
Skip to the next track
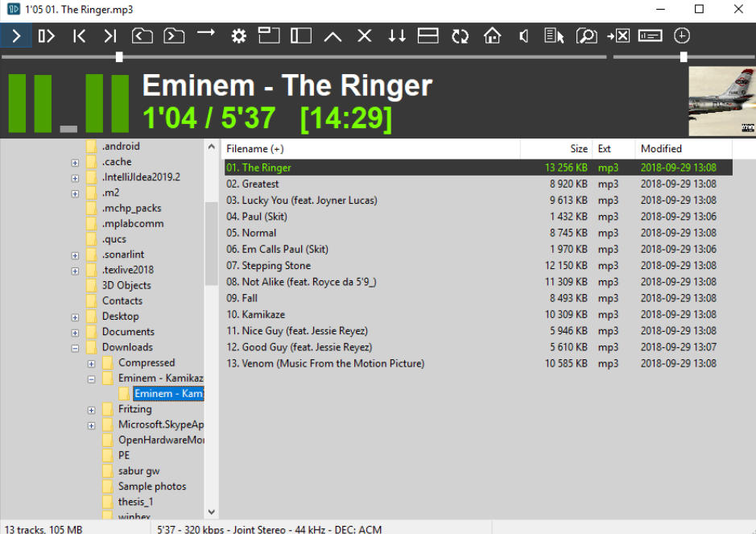point(110,35)
